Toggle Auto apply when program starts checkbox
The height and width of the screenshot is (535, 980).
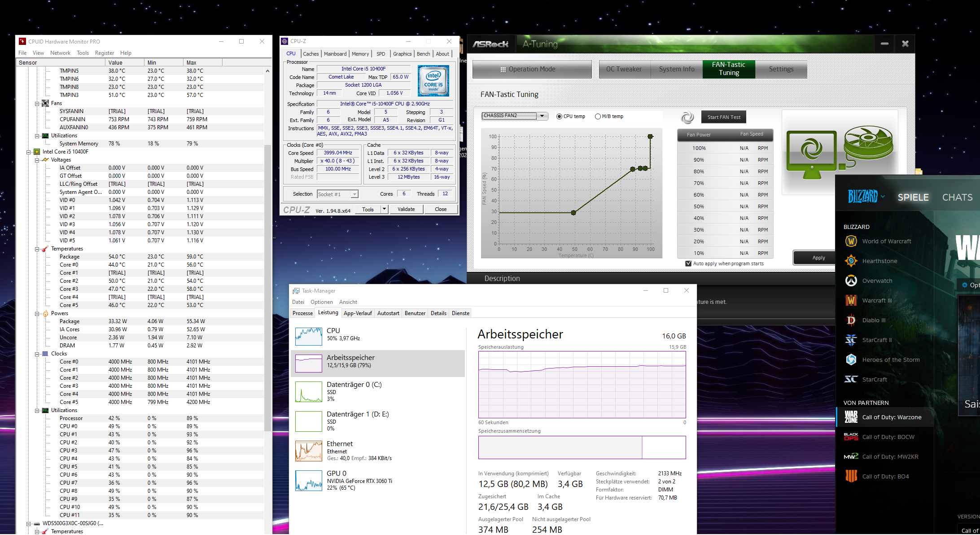[x=688, y=264]
